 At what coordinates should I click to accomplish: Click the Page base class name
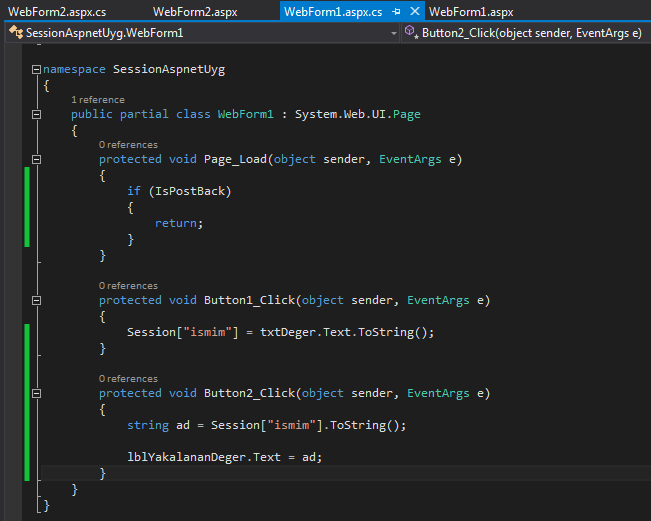click(406, 114)
